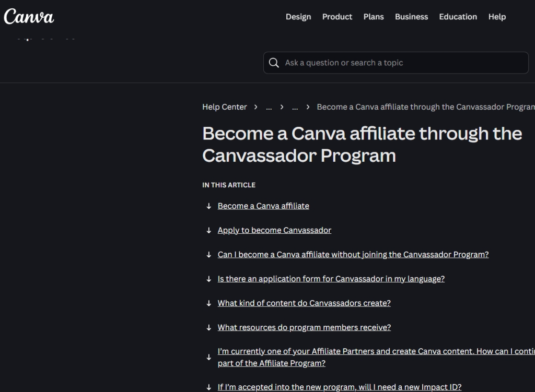Expand the second breadcrumb ellipsis

(x=295, y=108)
